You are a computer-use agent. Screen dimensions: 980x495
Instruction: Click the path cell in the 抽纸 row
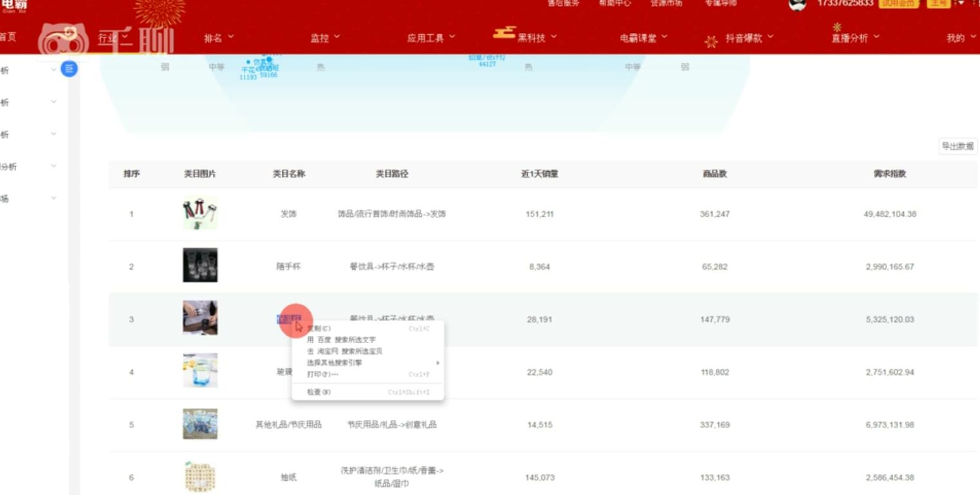[392, 477]
